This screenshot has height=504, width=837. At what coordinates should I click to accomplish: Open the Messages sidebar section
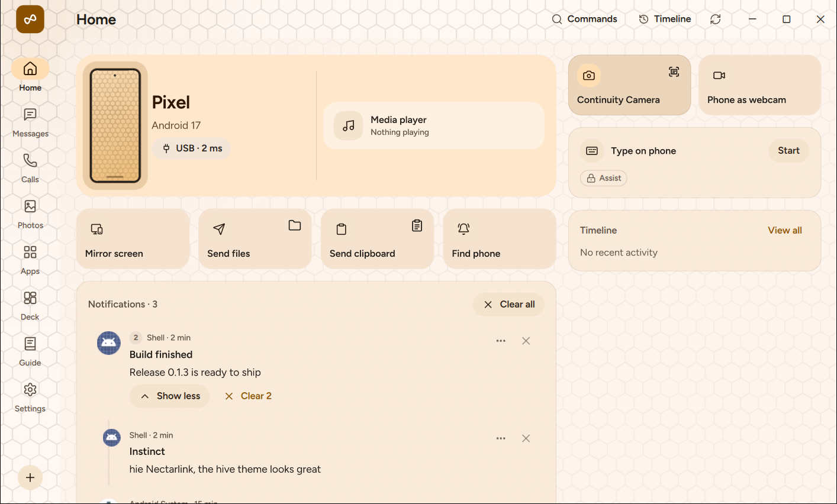(x=30, y=122)
